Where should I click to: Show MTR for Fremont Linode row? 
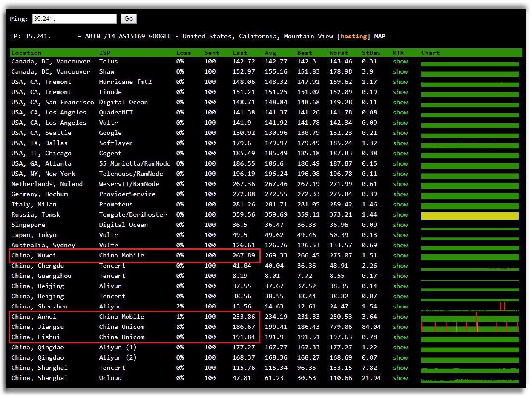400,92
